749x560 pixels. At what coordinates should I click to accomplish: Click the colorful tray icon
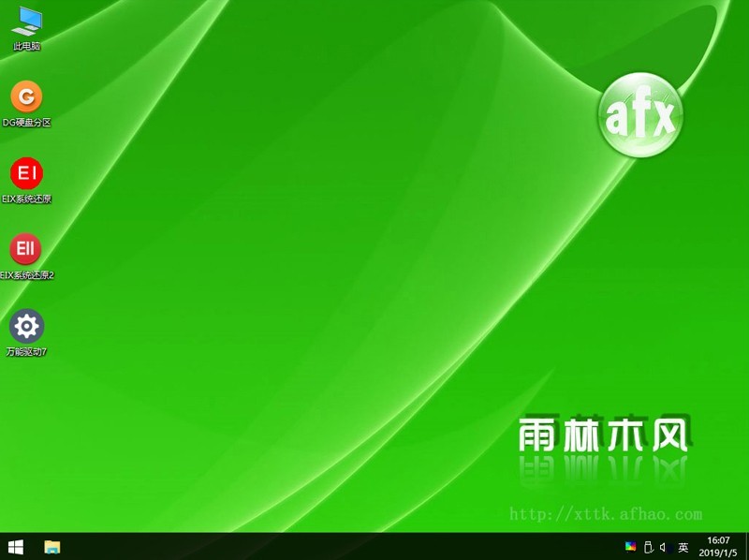click(630, 547)
